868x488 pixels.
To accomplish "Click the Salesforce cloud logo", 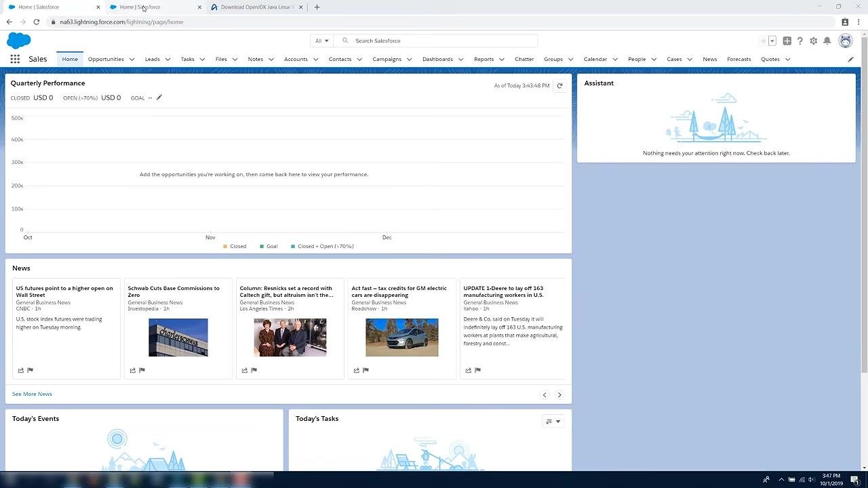I will click(x=19, y=41).
